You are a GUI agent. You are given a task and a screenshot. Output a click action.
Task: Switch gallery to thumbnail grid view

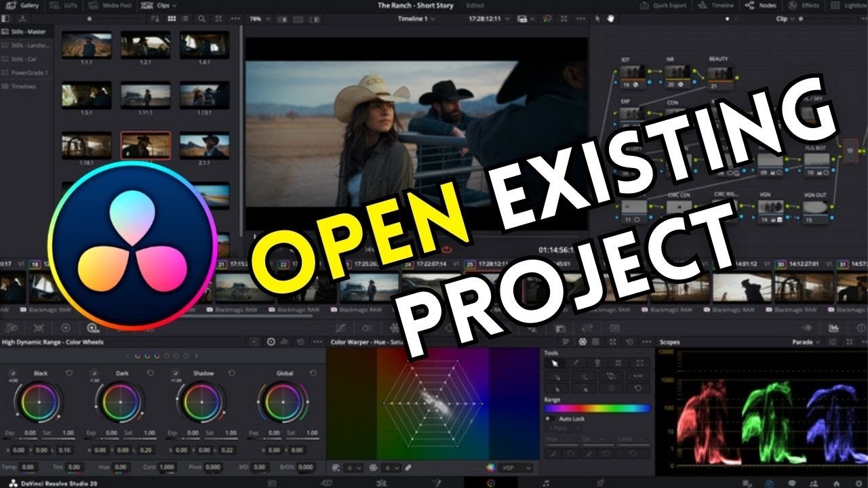click(x=171, y=19)
